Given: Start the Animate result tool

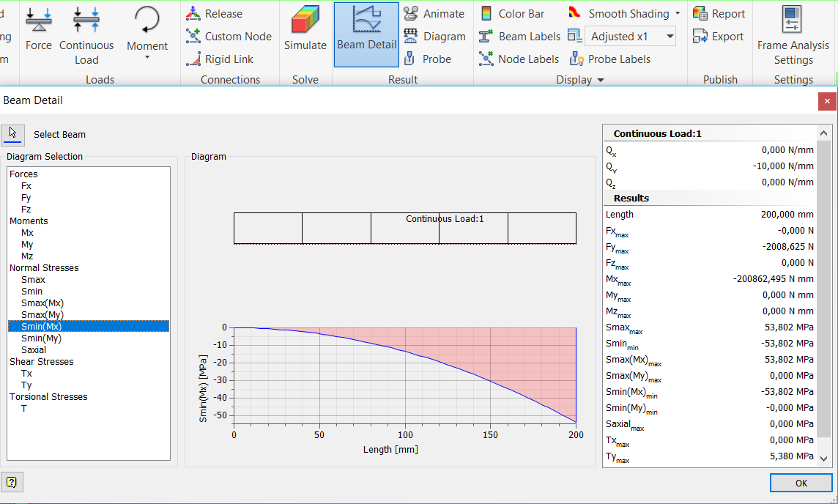Looking at the screenshot, I should click(x=434, y=14).
